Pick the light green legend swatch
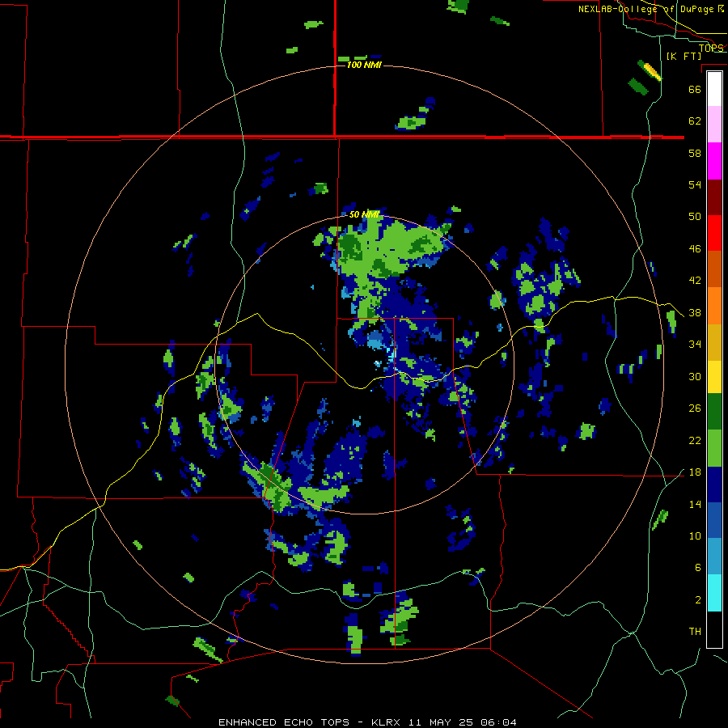This screenshot has width=728, height=728. pyautogui.click(x=714, y=448)
